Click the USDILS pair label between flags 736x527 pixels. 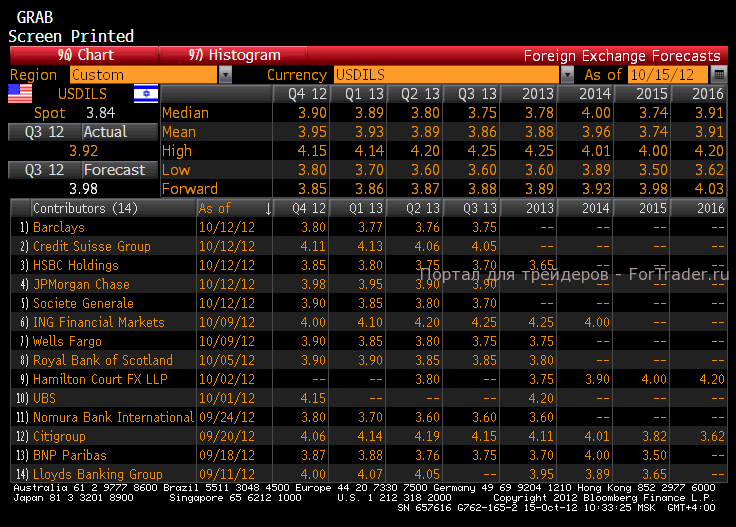(x=83, y=94)
